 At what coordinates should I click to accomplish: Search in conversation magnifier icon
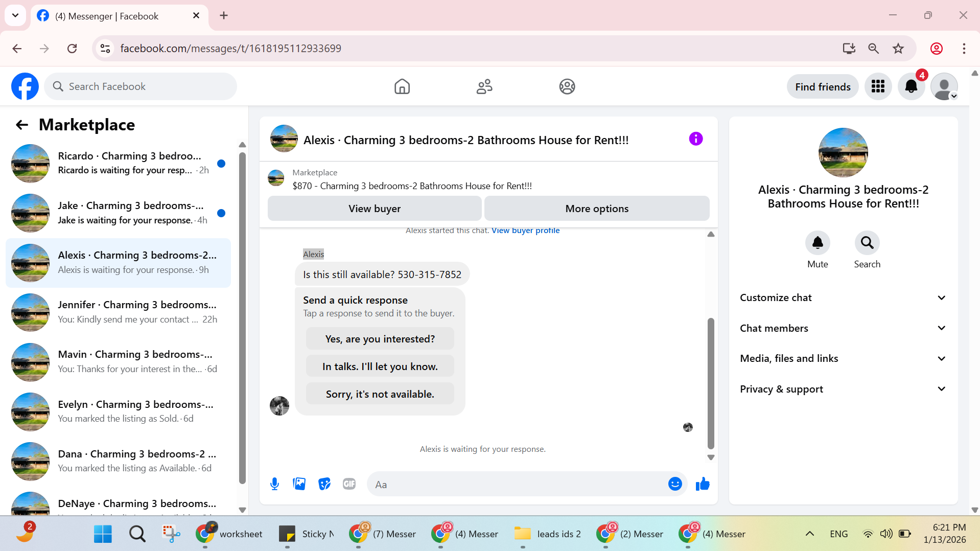point(867,242)
